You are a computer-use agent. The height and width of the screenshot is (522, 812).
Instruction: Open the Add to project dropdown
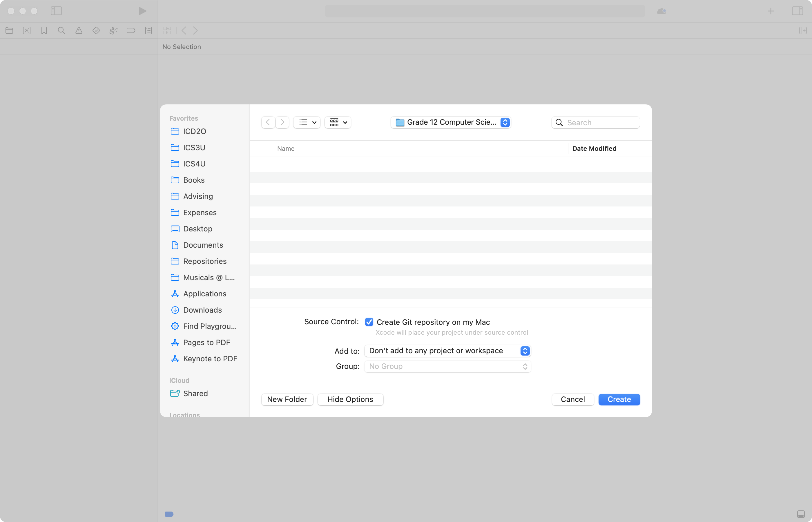447,351
